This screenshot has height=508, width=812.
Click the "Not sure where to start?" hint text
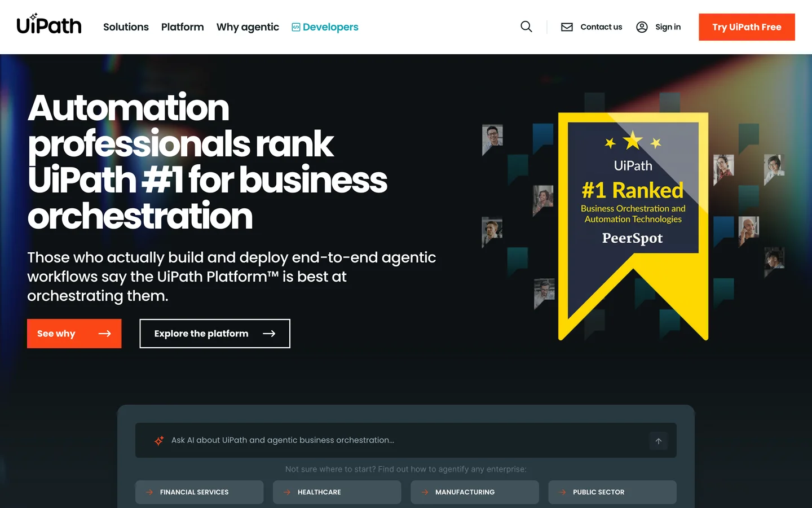click(406, 469)
